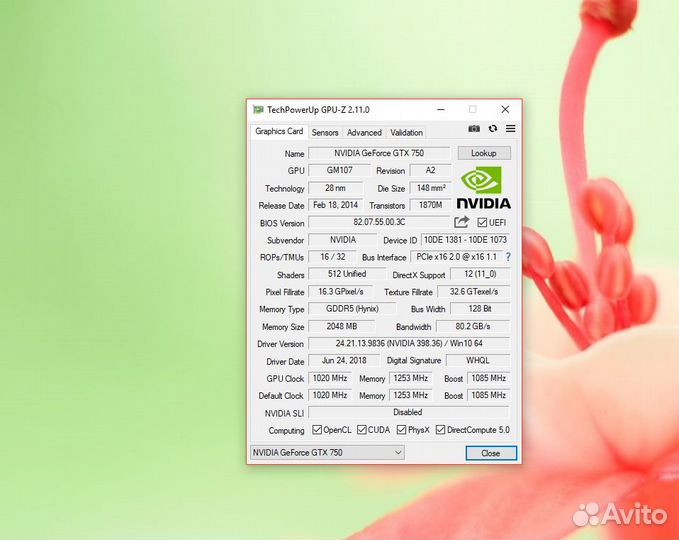Click the Pixel Fillrate value 16.3 GPixel/s
The width and height of the screenshot is (679, 540).
[x=341, y=291]
